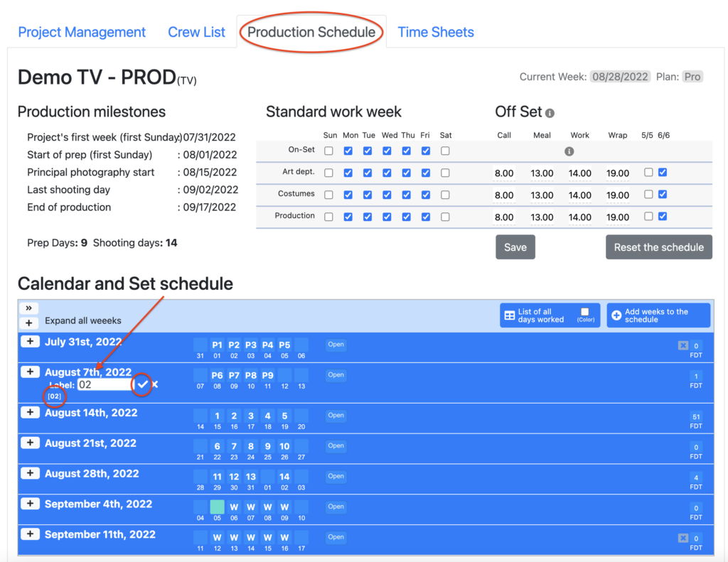Toggle the Color checkbox for days worked

pyautogui.click(x=585, y=312)
